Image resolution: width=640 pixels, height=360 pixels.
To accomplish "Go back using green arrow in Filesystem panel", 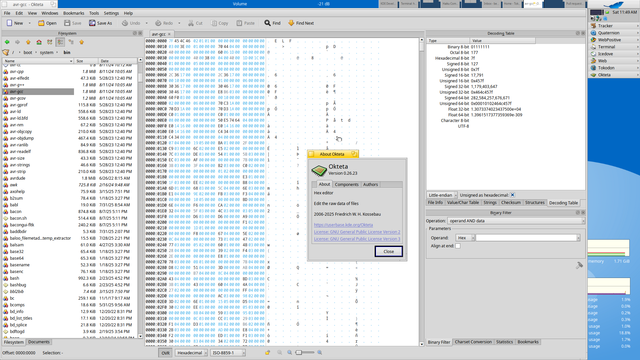I will pos(7,42).
